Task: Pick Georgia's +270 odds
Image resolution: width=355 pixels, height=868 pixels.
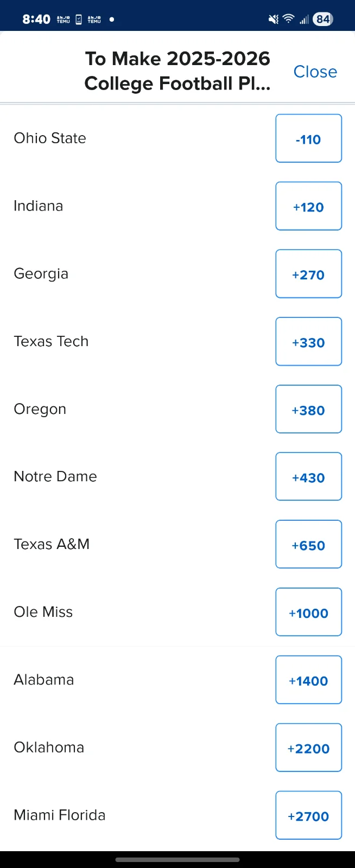Action: [308, 274]
